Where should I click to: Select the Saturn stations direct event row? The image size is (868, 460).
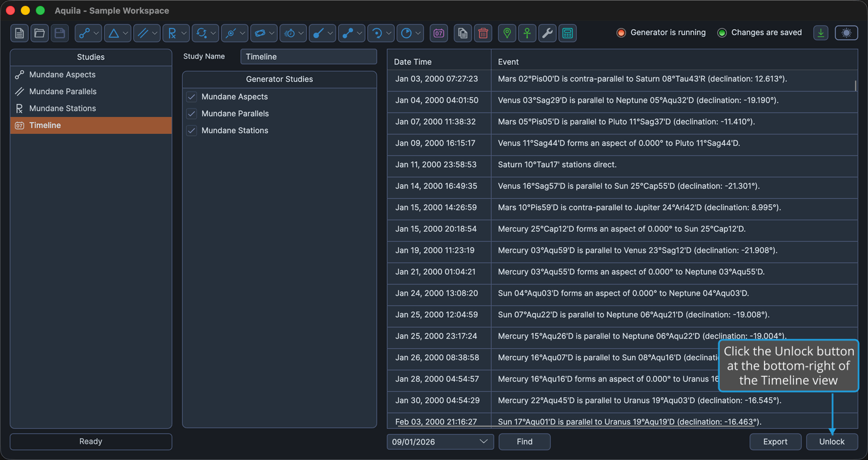tap(622, 165)
